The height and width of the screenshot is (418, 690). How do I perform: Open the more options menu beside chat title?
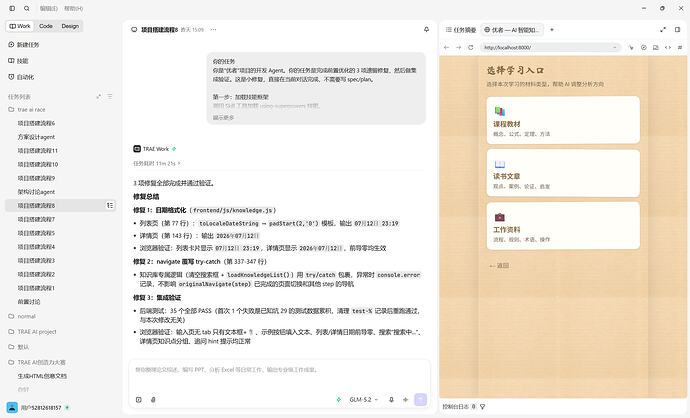point(213,29)
